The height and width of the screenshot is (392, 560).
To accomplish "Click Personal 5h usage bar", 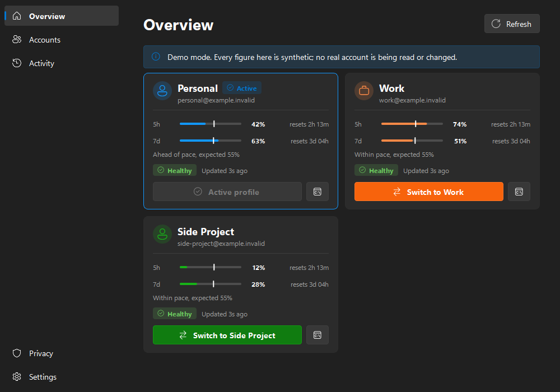I will (x=211, y=124).
